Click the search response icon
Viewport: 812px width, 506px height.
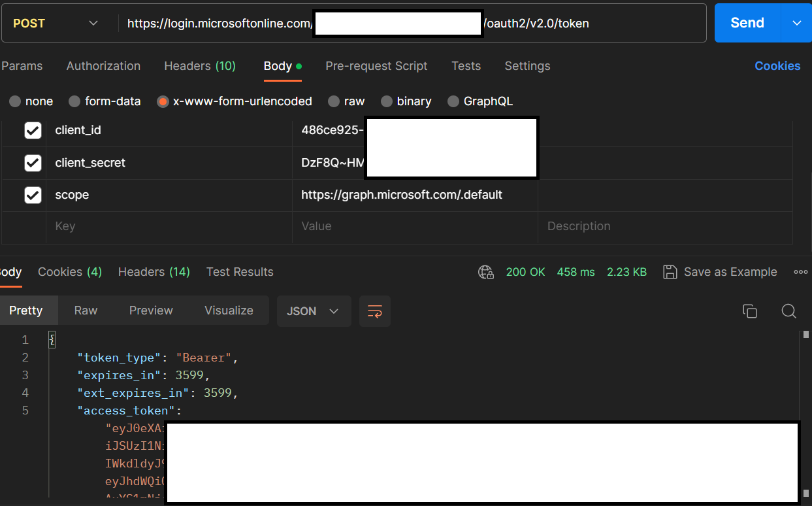tap(789, 311)
